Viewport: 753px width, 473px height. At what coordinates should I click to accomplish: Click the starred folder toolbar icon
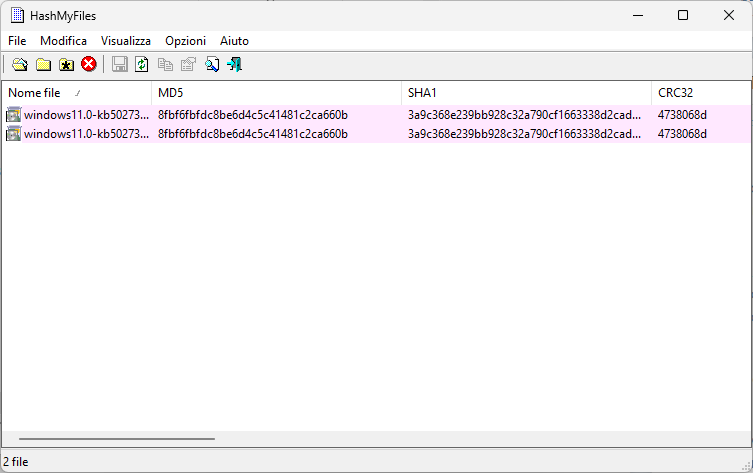point(66,64)
